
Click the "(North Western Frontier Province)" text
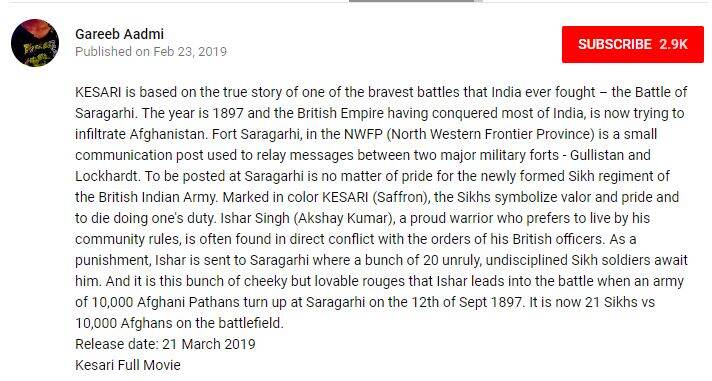(491, 134)
